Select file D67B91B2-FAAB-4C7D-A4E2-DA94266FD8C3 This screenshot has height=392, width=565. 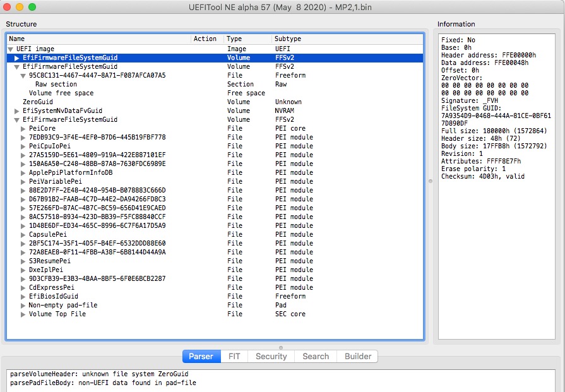pos(215,199)
